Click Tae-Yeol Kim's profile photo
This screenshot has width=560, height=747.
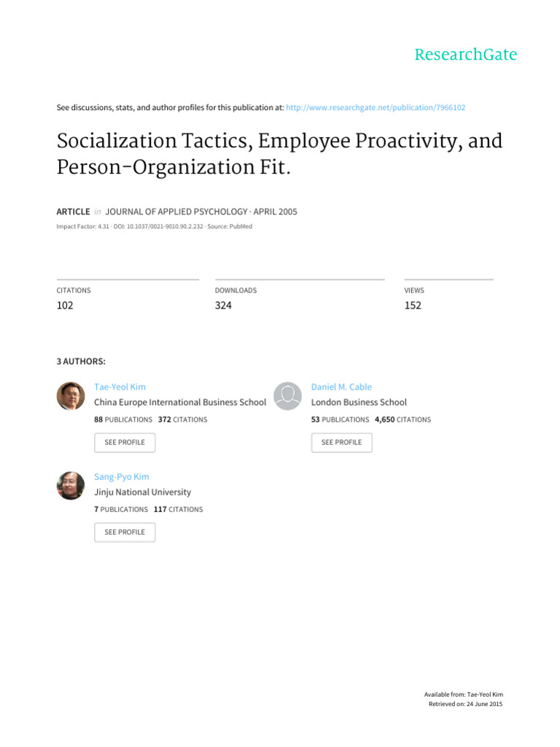point(71,396)
